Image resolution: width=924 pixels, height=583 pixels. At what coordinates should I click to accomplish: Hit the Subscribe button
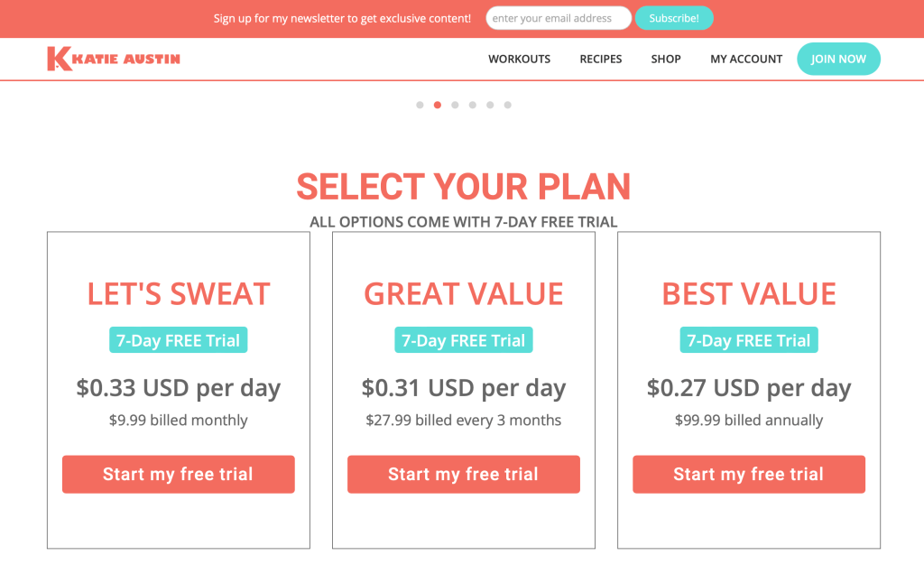[x=674, y=18]
